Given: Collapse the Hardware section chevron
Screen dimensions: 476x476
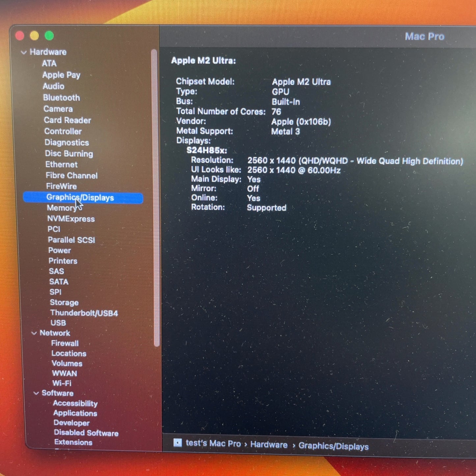Looking at the screenshot, I should coord(24,52).
